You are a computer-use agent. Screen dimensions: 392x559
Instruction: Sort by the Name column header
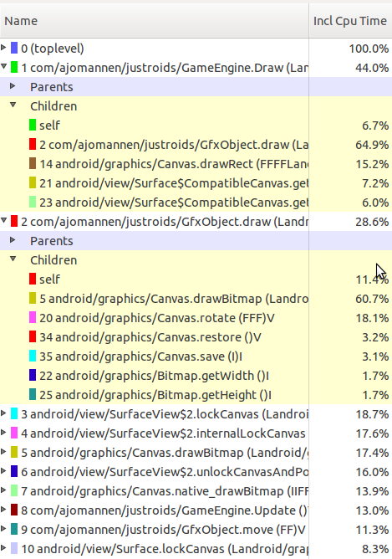pyautogui.click(x=154, y=21)
